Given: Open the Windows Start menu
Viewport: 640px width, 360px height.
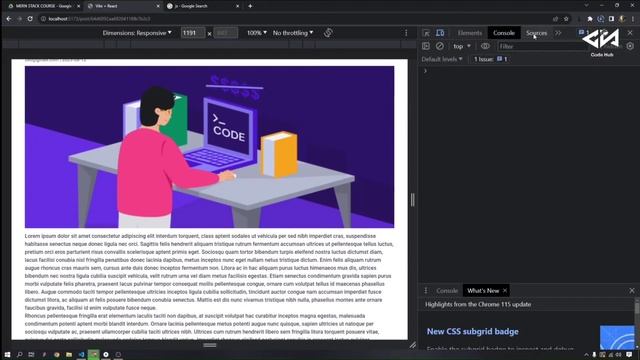Looking at the screenshot, I should click(x=7, y=354).
